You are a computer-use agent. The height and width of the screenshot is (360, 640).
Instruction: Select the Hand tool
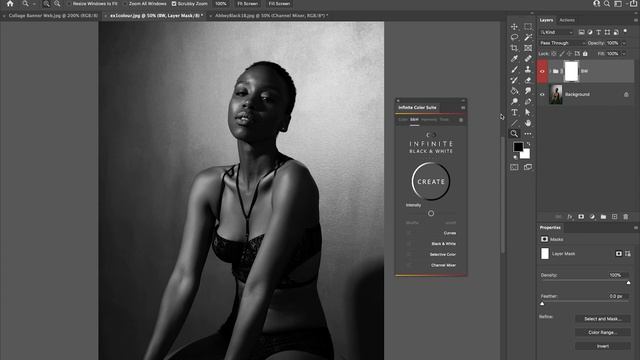coord(528,123)
